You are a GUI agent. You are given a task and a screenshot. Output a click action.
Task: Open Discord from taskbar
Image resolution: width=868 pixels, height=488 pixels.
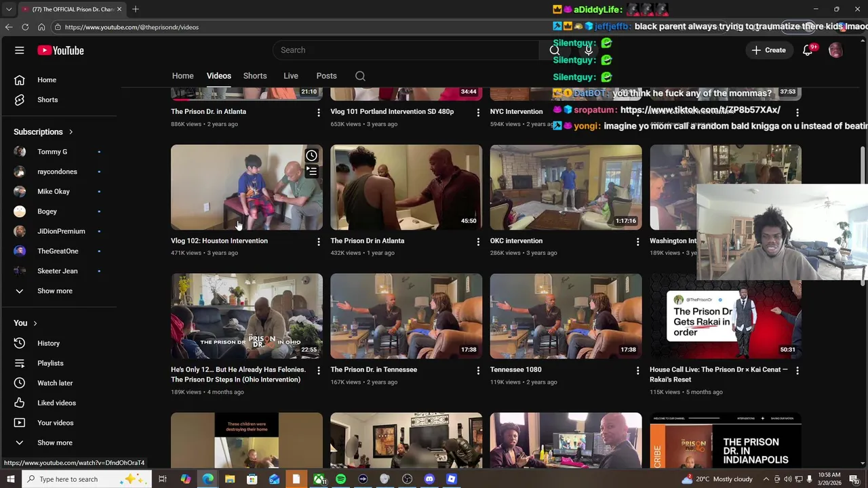(x=429, y=479)
